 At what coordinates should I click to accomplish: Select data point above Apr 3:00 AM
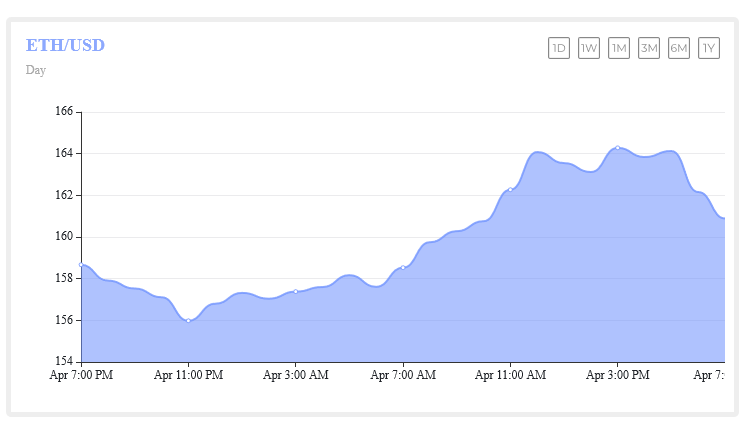click(296, 291)
